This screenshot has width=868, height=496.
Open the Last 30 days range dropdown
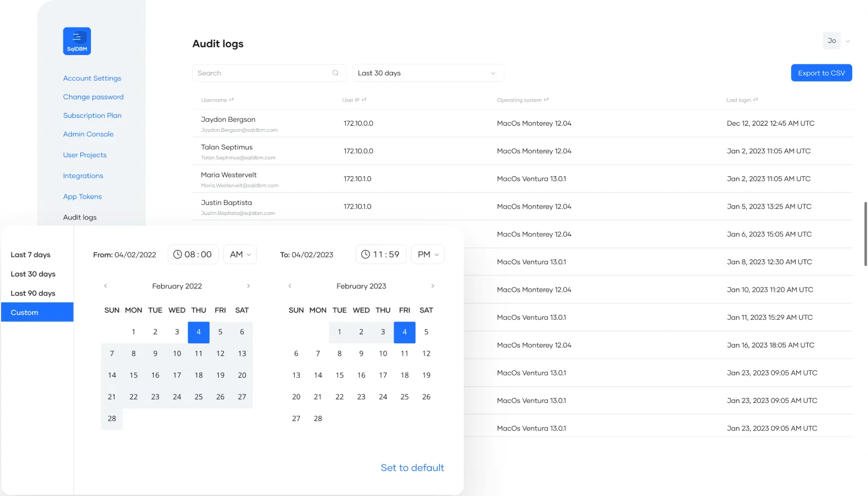point(428,73)
